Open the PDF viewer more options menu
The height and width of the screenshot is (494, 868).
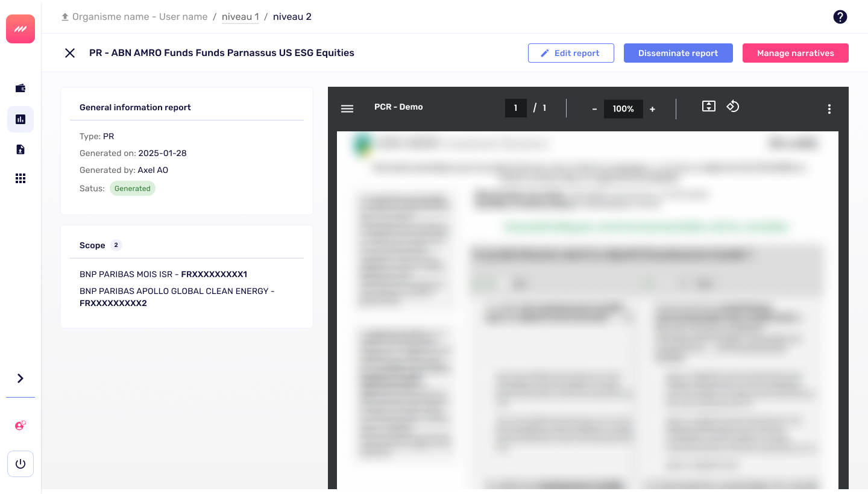(829, 109)
